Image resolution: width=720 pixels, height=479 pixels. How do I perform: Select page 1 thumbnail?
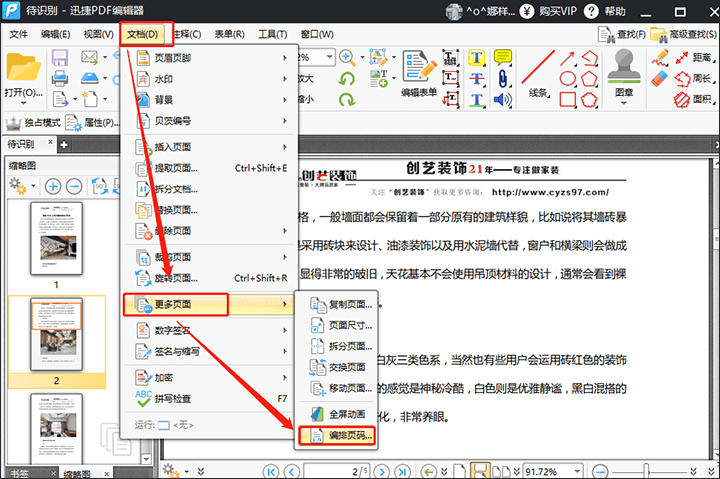click(56, 240)
